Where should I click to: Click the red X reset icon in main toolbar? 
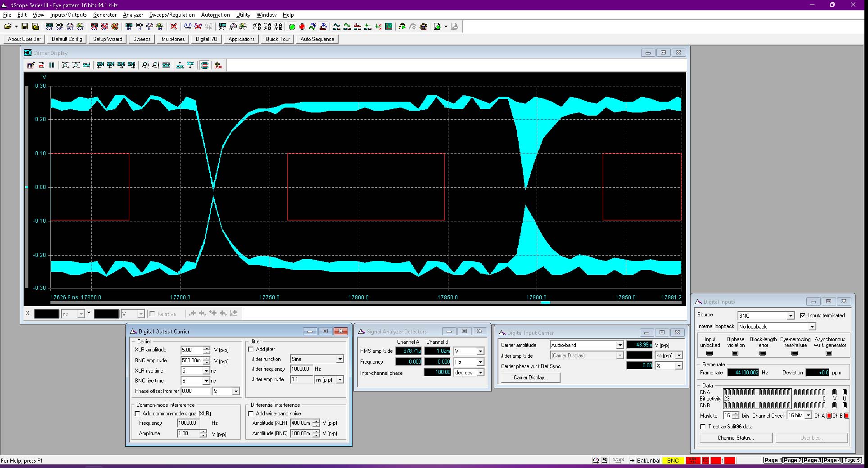pyautogui.click(x=173, y=27)
